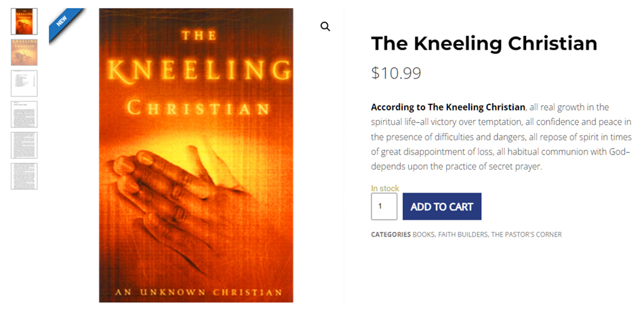The height and width of the screenshot is (314, 644).
Task: Click the magnifier zoom icon on the image
Action: [x=325, y=26]
